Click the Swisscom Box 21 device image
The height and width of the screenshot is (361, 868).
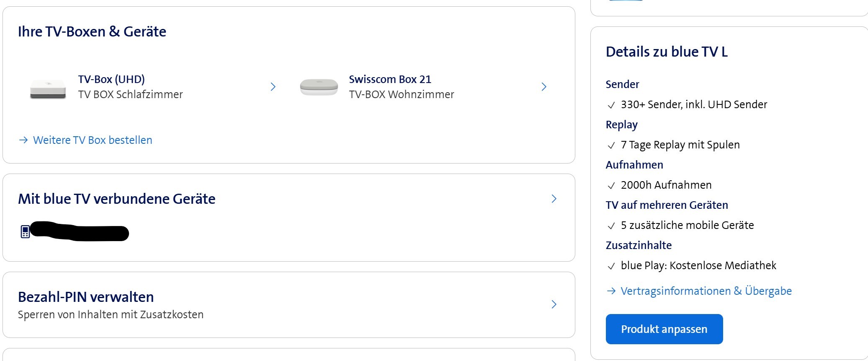click(319, 87)
